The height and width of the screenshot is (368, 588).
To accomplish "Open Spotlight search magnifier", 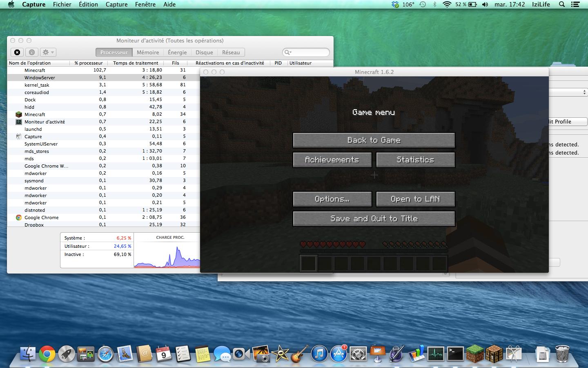I will [562, 4].
